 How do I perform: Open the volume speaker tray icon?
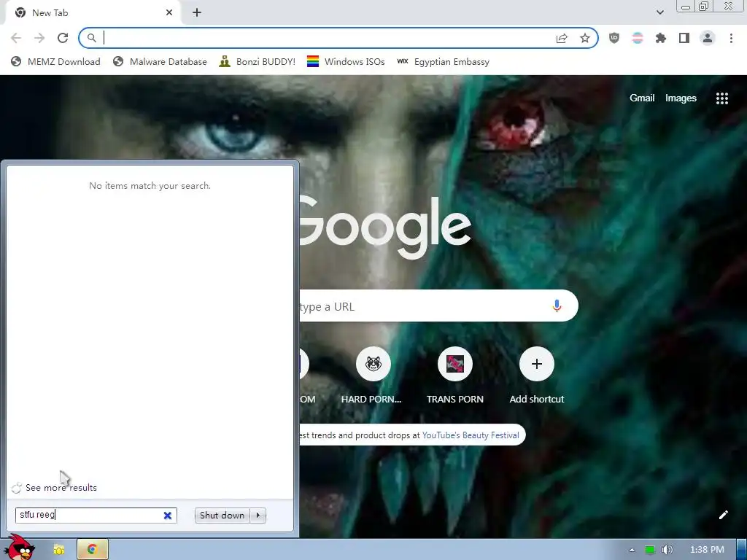pyautogui.click(x=667, y=550)
